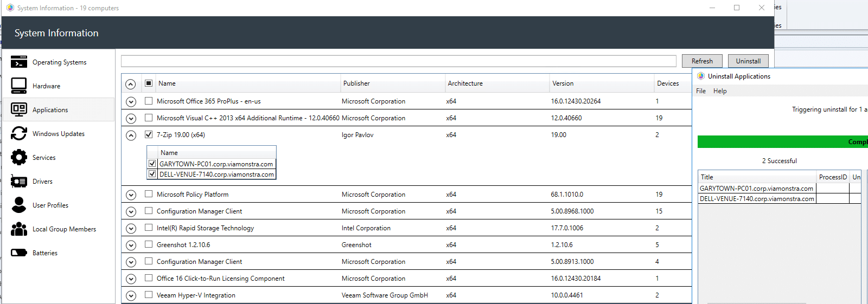
Task: Select the Windows Updates sidebar label
Action: (x=59, y=134)
